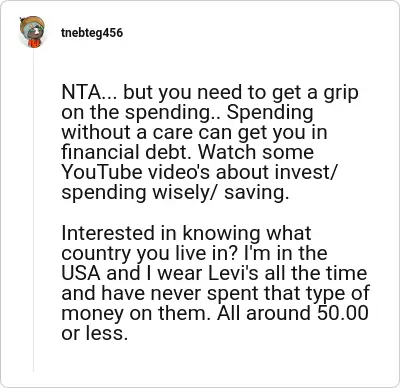This screenshot has width=400, height=388.
Task: Click the phrase "financial debt." in the comment
Action: coord(128,152)
